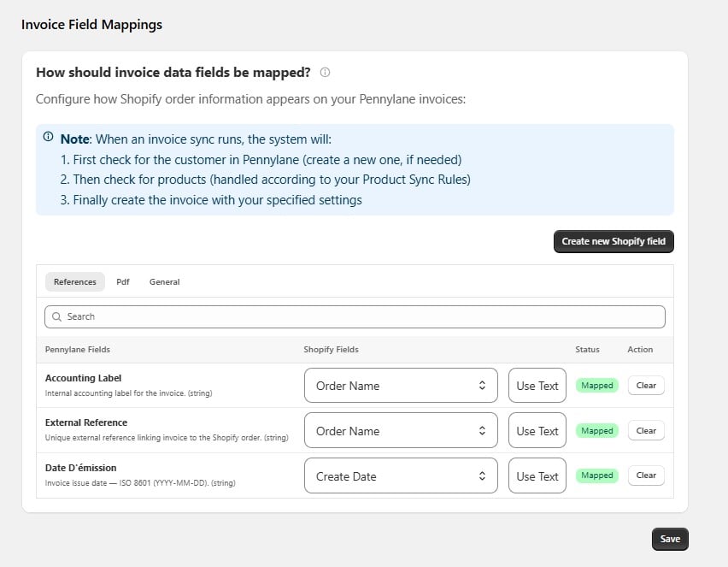Click Mapped status badge for External Reference
This screenshot has width=728, height=567.
click(597, 431)
